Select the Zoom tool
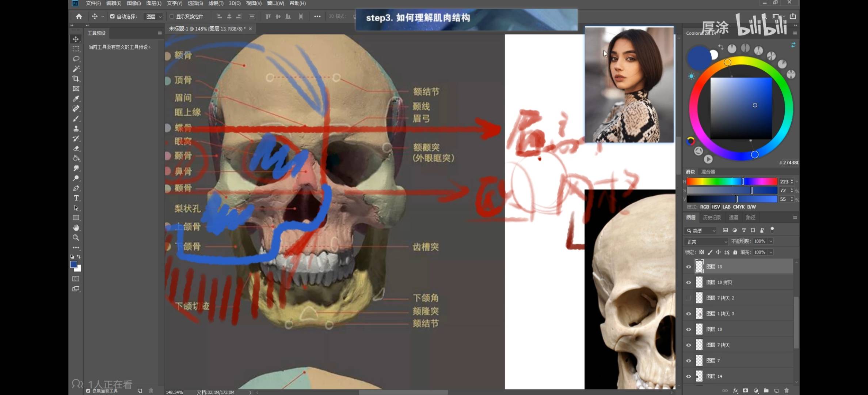868x395 pixels. [x=76, y=238]
